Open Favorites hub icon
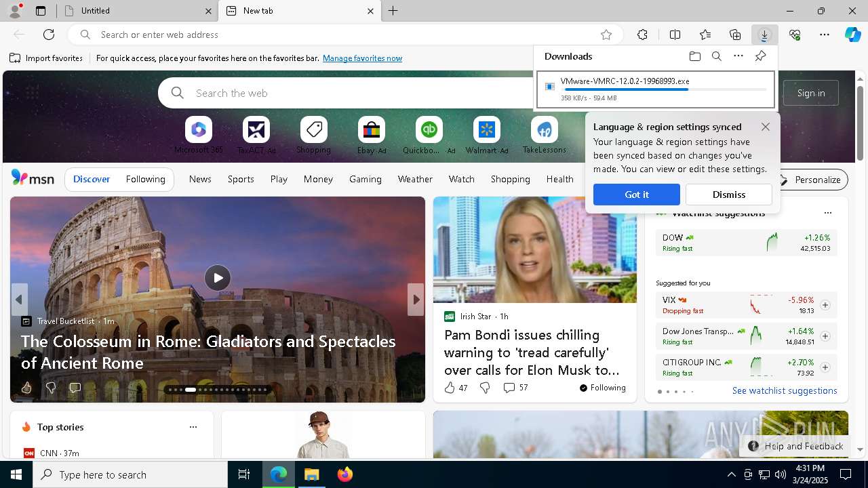Screen dimensions: 868x488 tap(705, 35)
